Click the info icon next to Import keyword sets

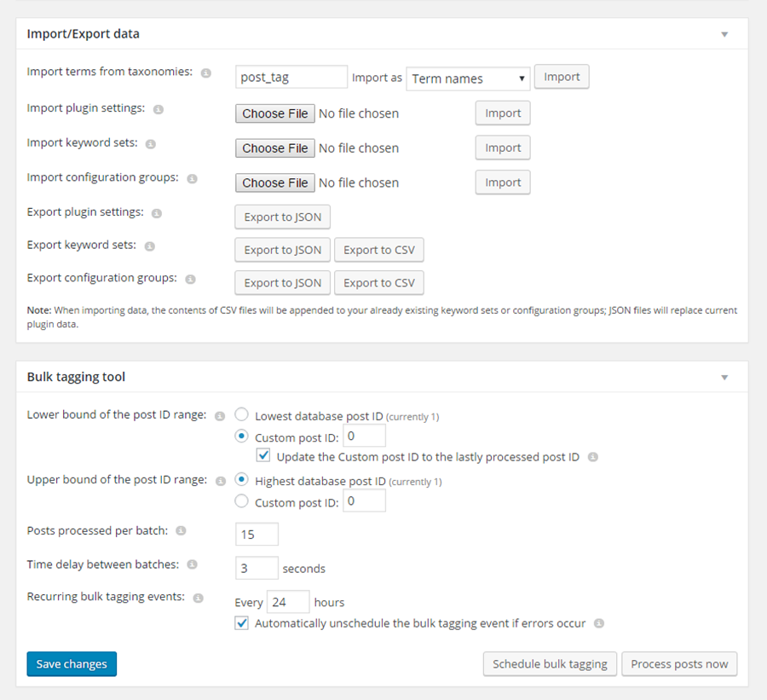tap(149, 144)
